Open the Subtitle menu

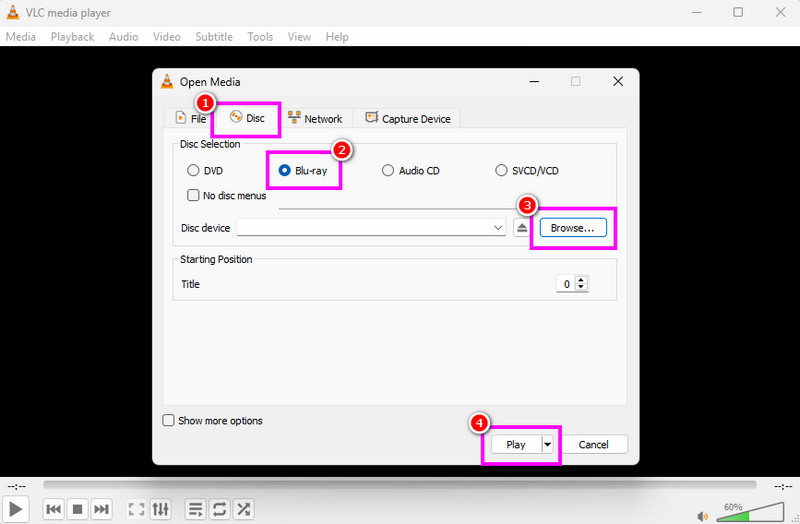click(x=214, y=37)
